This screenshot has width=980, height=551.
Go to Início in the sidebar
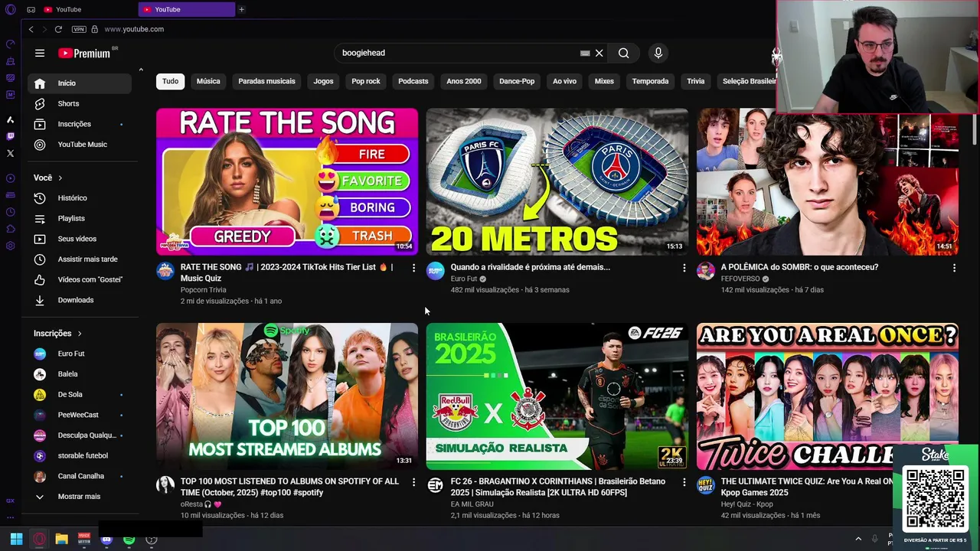click(x=80, y=83)
